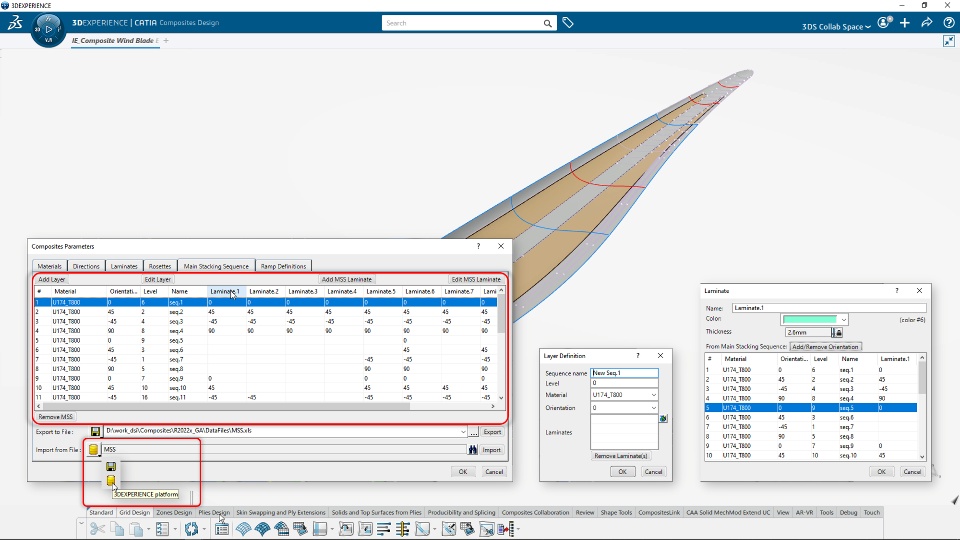Click the Add Layer button
Image resolution: width=960 pixels, height=540 pixels.
tap(52, 279)
